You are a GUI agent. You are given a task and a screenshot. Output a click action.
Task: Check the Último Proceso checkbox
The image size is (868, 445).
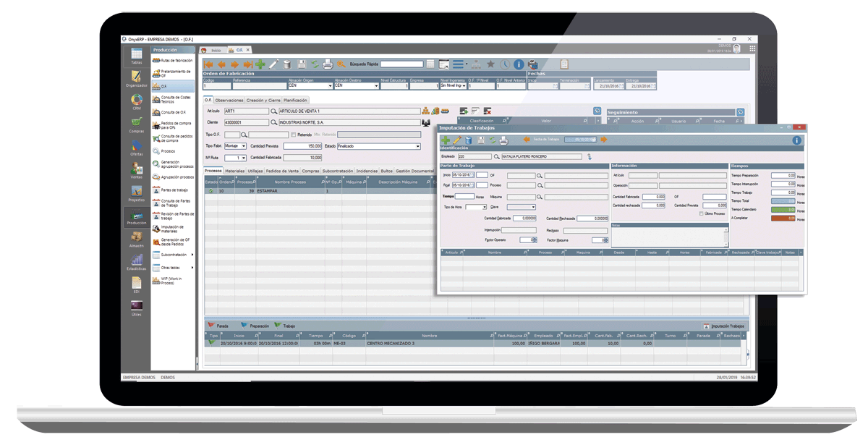702,213
